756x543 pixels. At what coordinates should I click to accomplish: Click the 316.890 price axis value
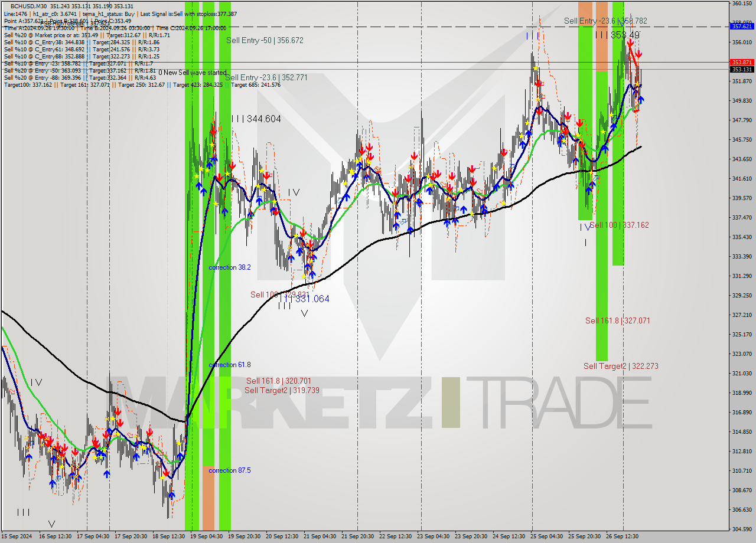point(742,412)
